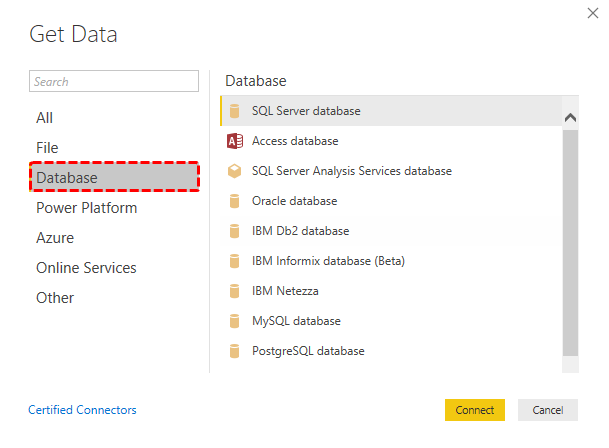Open the Certified Connectors link
The height and width of the screenshot is (448, 609).
click(82, 410)
